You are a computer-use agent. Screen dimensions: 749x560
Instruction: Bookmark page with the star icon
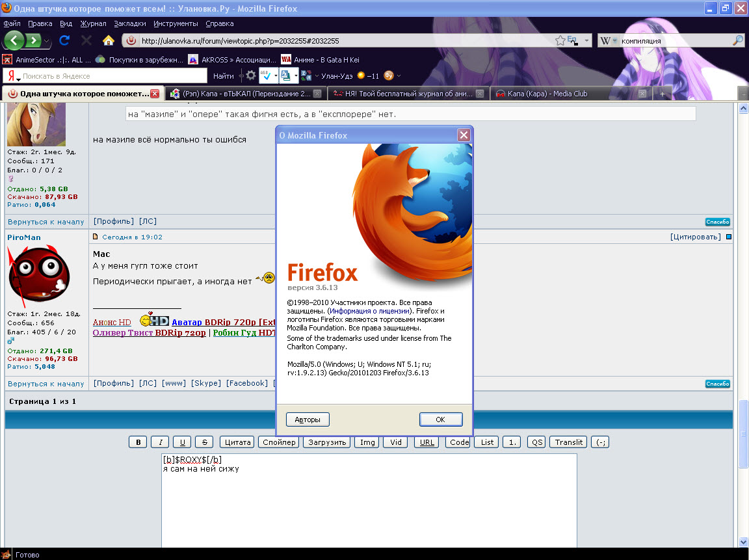coord(560,40)
